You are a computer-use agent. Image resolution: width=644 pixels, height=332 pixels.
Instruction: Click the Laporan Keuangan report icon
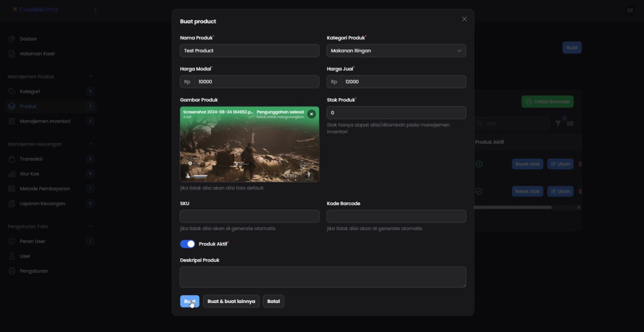click(12, 203)
